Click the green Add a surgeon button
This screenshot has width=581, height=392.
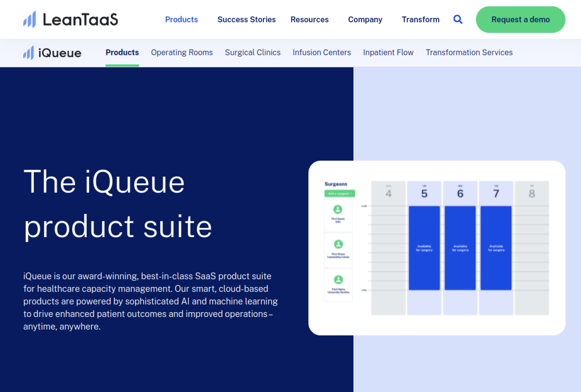click(x=340, y=194)
